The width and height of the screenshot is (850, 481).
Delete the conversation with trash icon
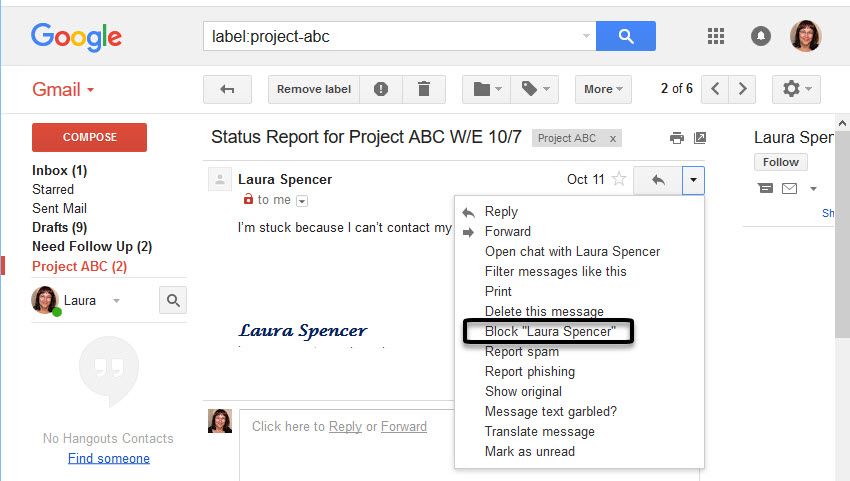[x=424, y=89]
